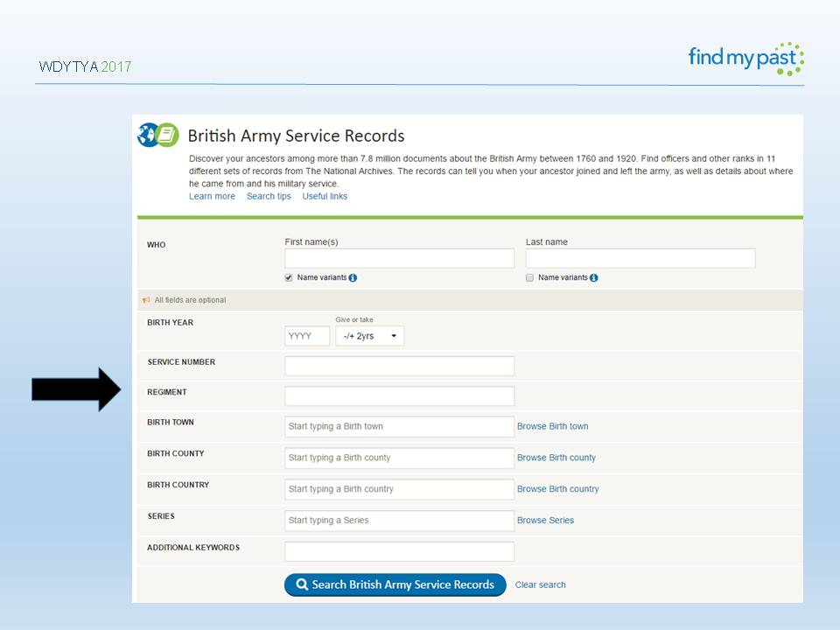The height and width of the screenshot is (630, 840).
Task: Click the megaphone icon on the optional fields bar
Action: (x=146, y=299)
